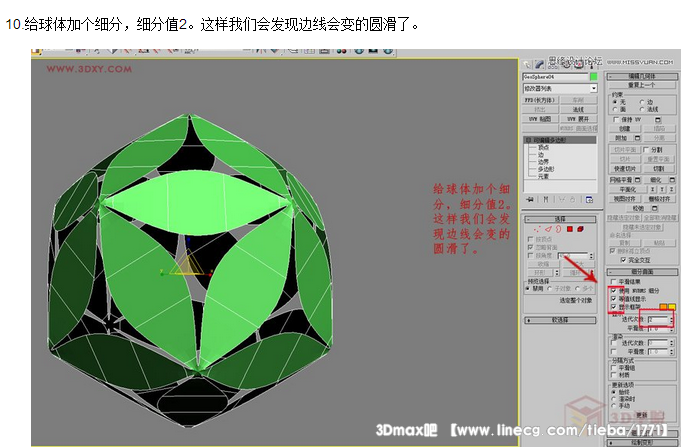Click the 平面化 button
697x447 pixels.
[x=628, y=189]
